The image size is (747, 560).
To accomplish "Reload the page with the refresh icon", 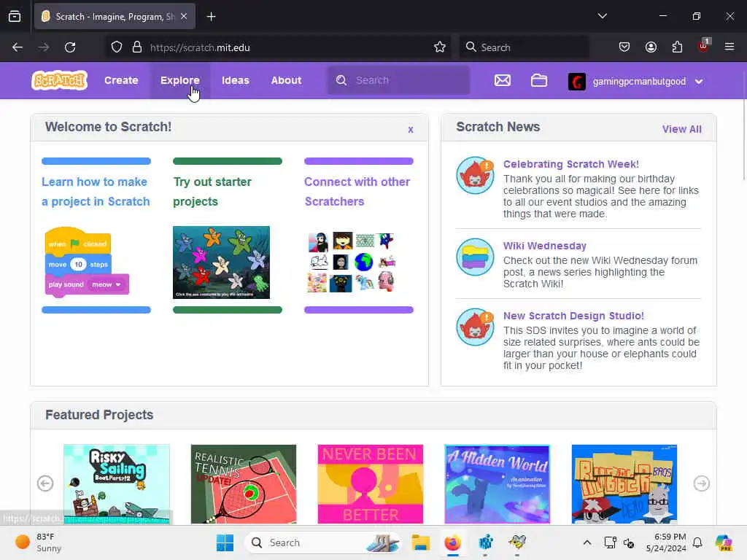I will (70, 47).
